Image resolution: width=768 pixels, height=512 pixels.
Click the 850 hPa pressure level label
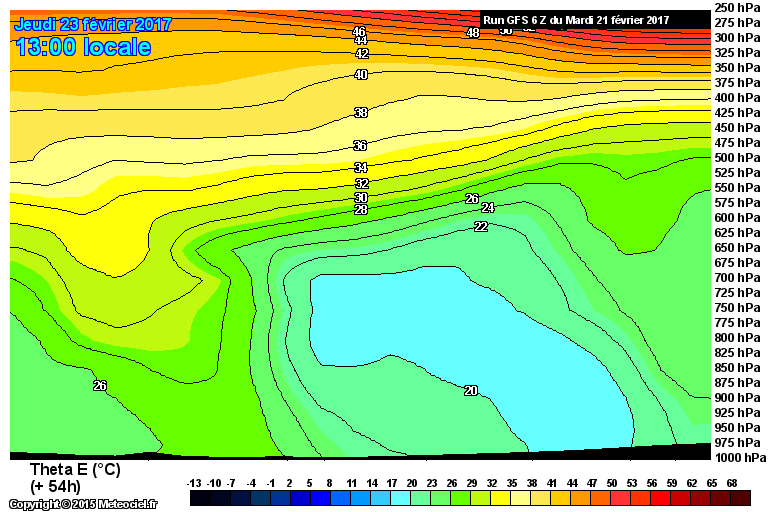[737, 368]
